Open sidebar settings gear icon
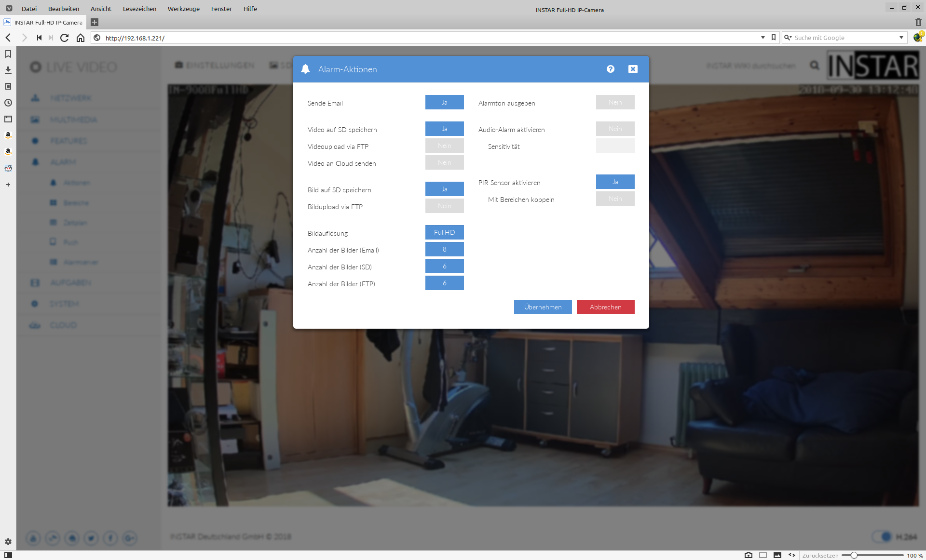This screenshot has height=560, width=926. coord(8,542)
